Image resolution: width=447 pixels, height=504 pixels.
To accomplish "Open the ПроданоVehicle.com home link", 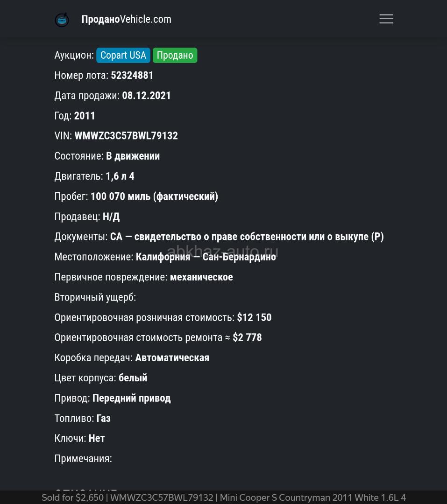I will pos(126,19).
